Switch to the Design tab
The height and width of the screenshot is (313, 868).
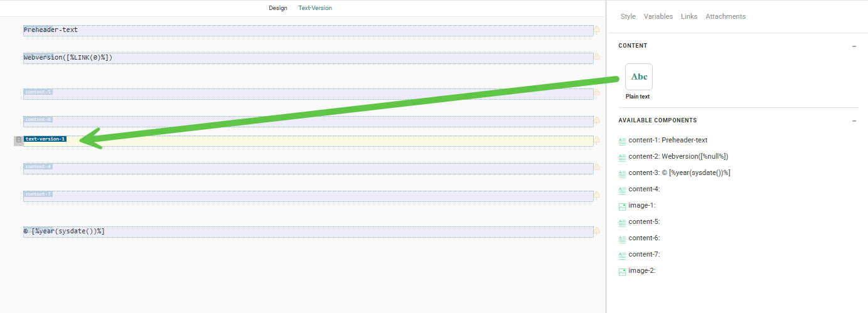[x=278, y=8]
